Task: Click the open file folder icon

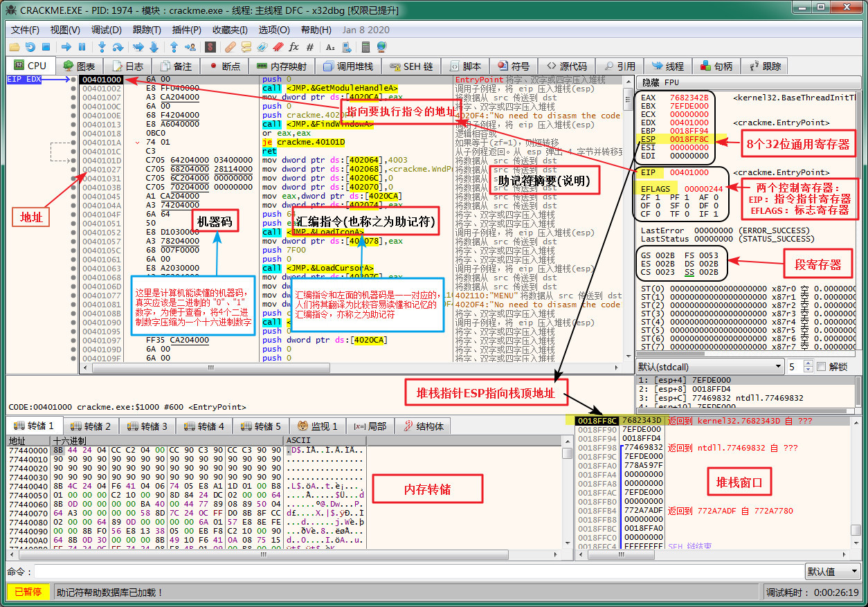Action: click(x=14, y=47)
